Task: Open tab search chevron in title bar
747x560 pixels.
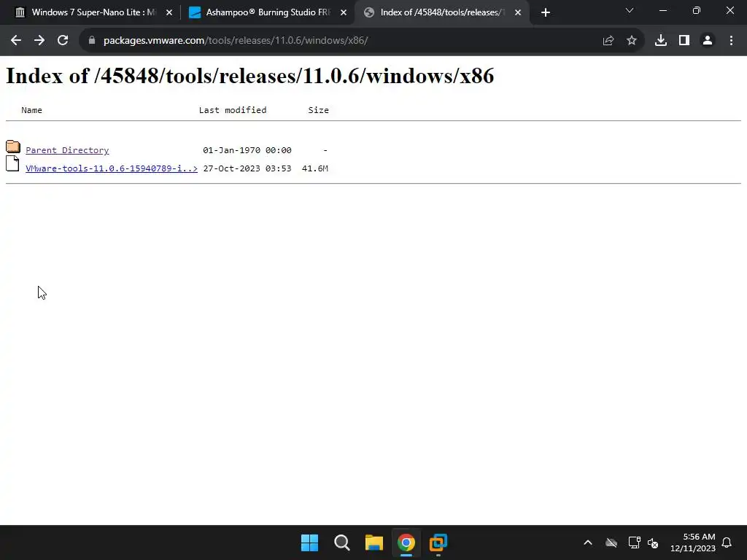Action: (x=630, y=10)
